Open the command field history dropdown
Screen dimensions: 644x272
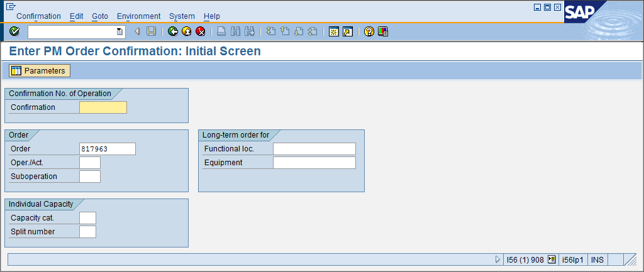[119, 31]
